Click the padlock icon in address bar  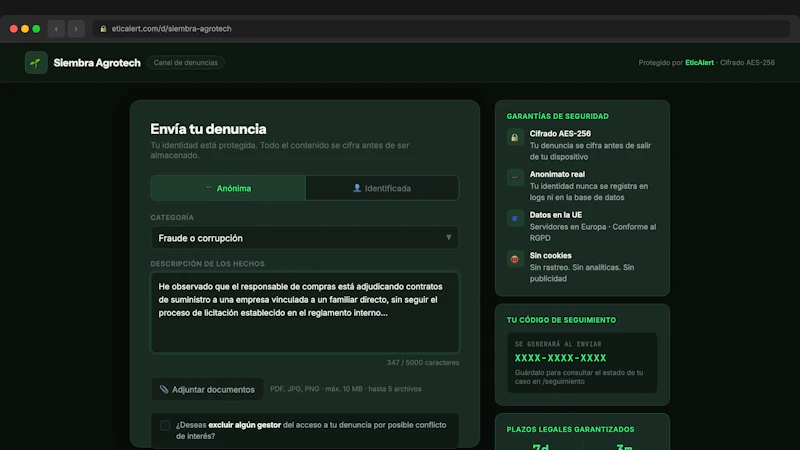(x=103, y=29)
